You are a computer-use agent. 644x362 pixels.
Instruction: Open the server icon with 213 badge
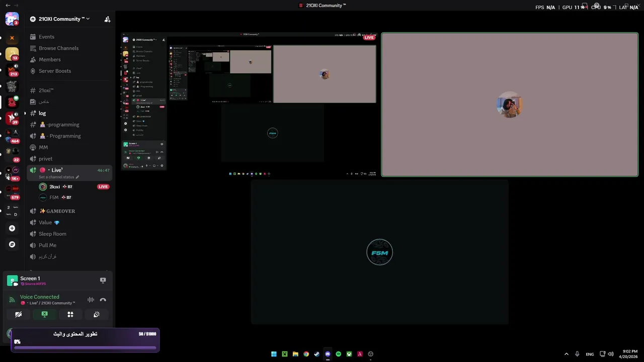pyautogui.click(x=12, y=70)
